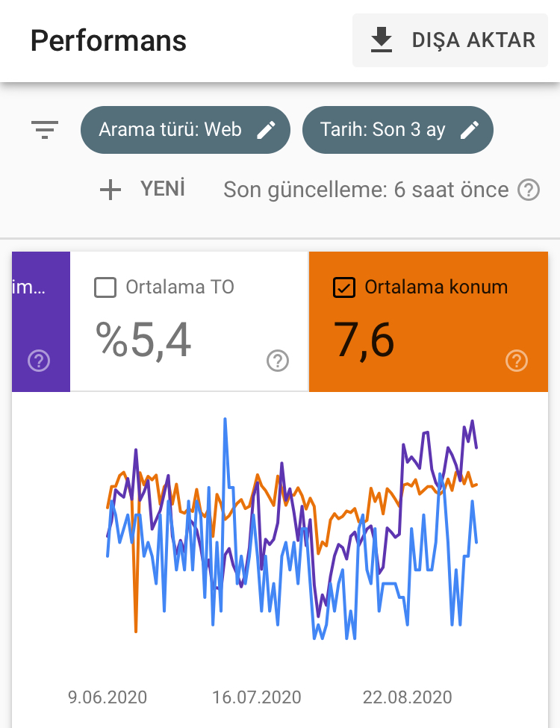
Task: Click the plus icon for new filter
Action: (110, 190)
